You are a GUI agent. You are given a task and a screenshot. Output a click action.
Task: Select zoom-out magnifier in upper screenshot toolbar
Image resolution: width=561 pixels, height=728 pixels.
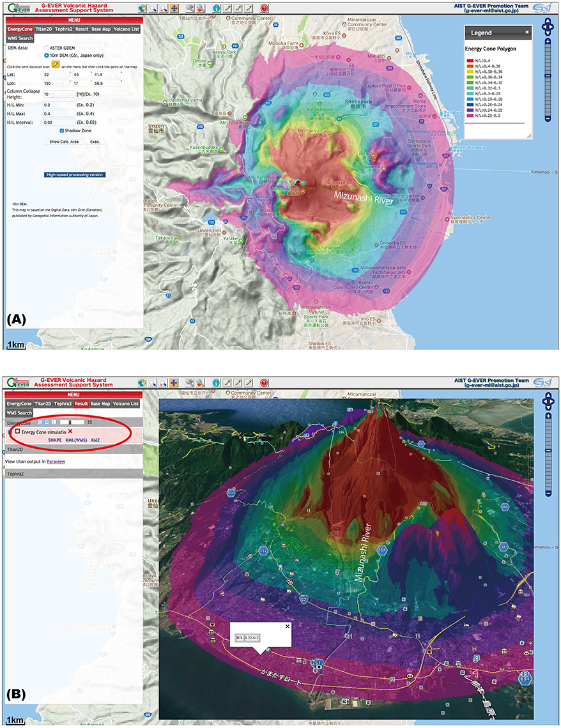pyautogui.click(x=164, y=8)
